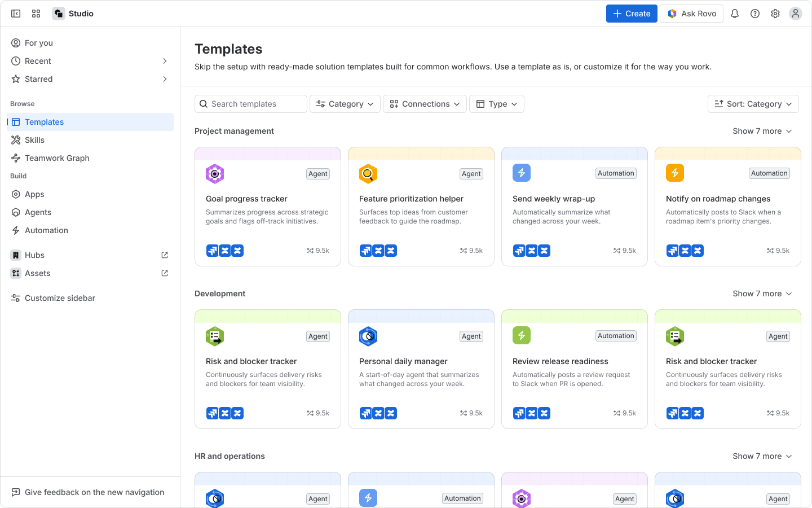Image resolution: width=812 pixels, height=508 pixels.
Task: Click the Create button
Action: pyautogui.click(x=632, y=14)
